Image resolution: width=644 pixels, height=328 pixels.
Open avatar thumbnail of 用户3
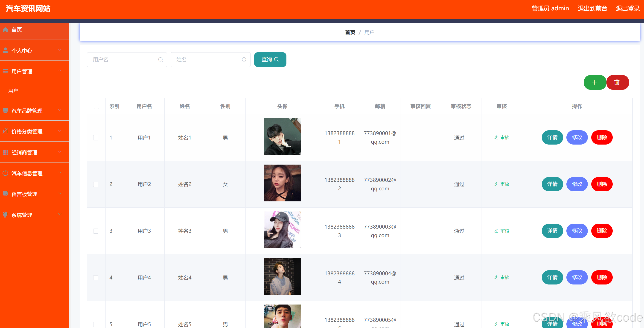point(282,229)
